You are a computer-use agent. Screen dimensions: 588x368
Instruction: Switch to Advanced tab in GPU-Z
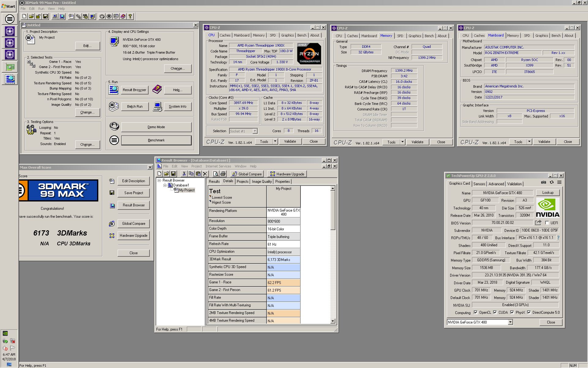pyautogui.click(x=496, y=184)
